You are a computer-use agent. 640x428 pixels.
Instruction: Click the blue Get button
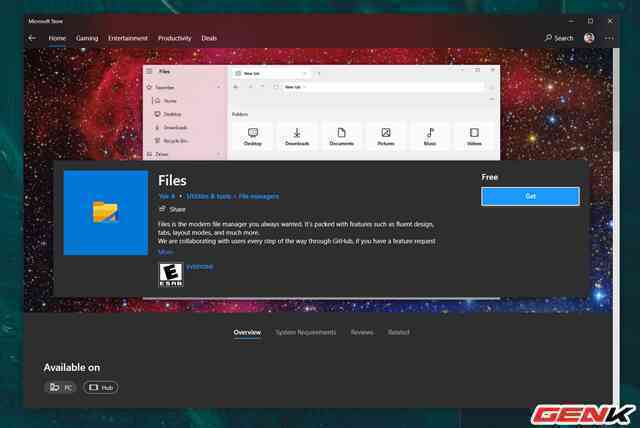(x=530, y=196)
